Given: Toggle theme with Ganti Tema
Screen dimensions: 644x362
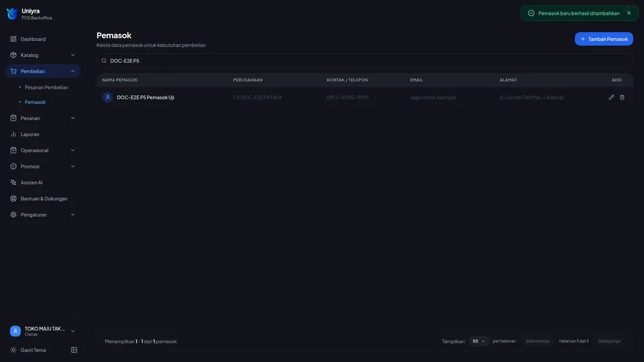Looking at the screenshot, I should [34, 350].
